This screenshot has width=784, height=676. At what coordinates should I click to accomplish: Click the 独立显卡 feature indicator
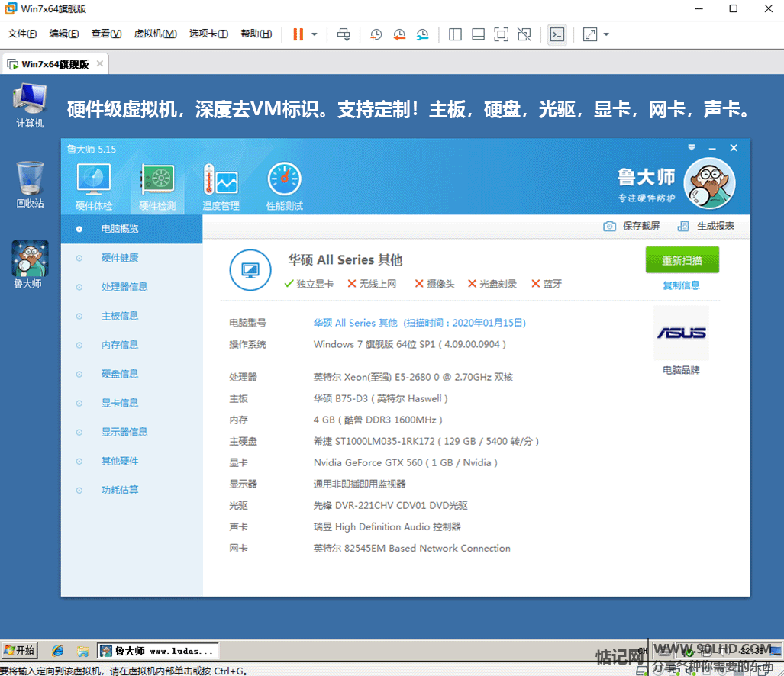(x=308, y=284)
